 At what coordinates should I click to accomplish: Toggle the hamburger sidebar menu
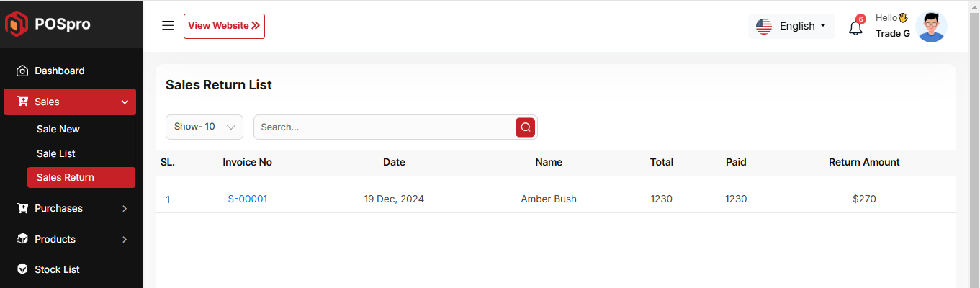pos(168,26)
